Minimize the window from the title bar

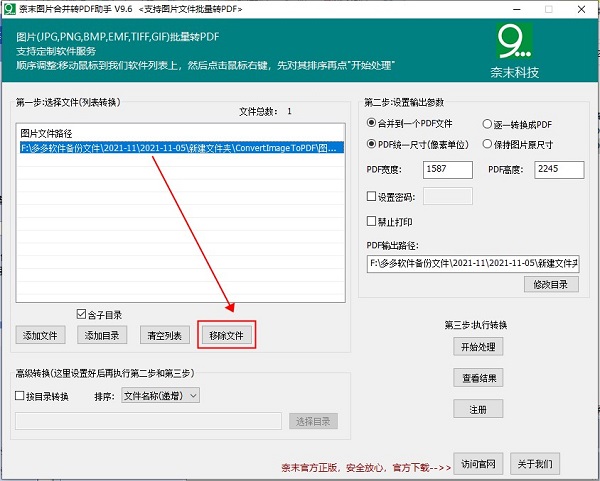517,9
